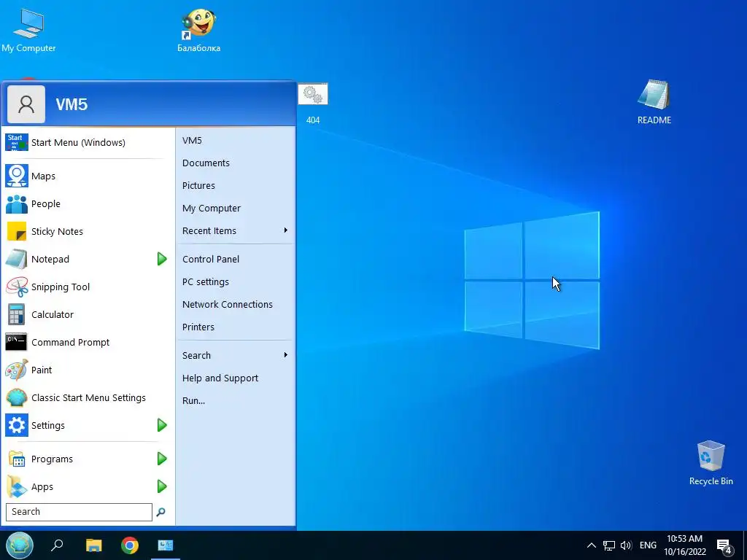Expand the Apps submenu green arrow
This screenshot has width=747, height=560.
tap(162, 486)
